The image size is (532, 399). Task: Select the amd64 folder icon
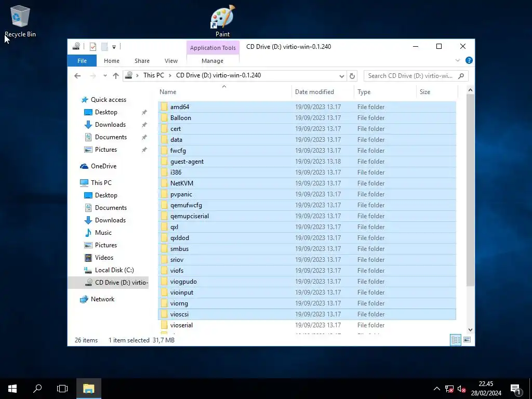[164, 107]
